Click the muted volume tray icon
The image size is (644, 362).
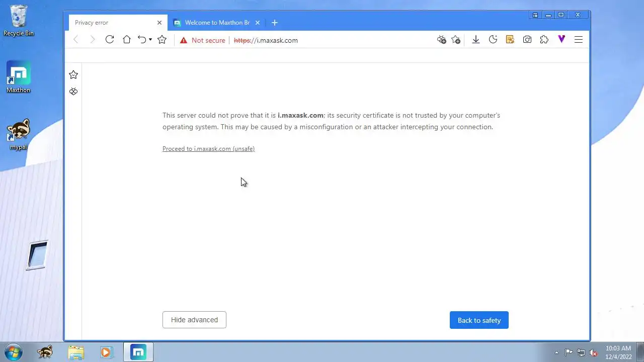pyautogui.click(x=593, y=352)
